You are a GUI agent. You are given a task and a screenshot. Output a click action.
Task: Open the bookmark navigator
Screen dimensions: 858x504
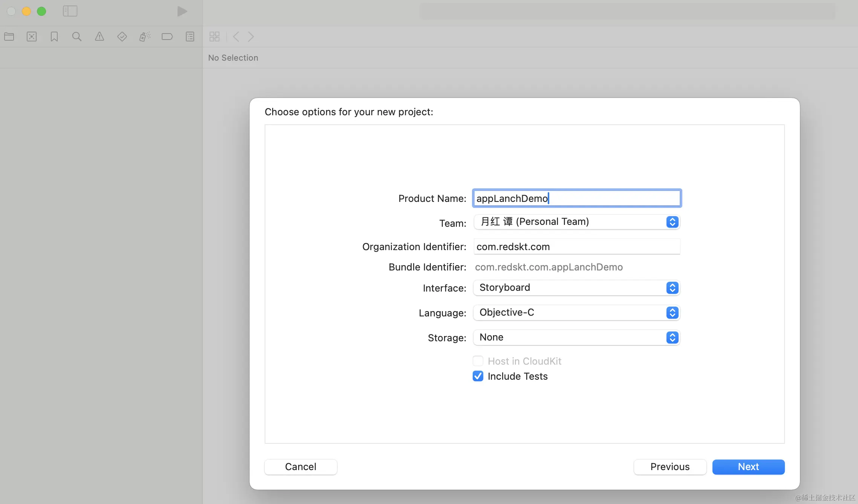pyautogui.click(x=54, y=37)
